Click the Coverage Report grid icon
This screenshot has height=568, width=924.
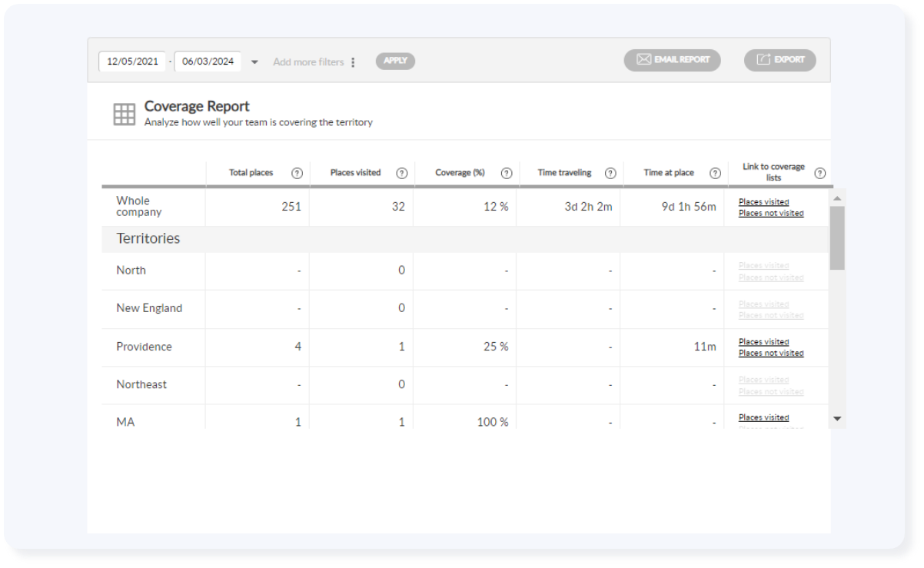pyautogui.click(x=124, y=114)
